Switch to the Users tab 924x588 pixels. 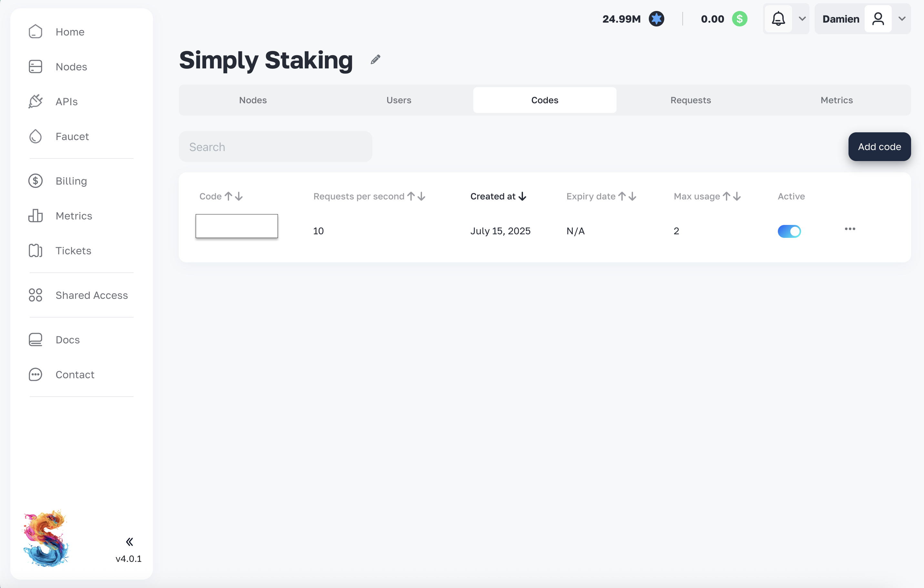pos(399,100)
